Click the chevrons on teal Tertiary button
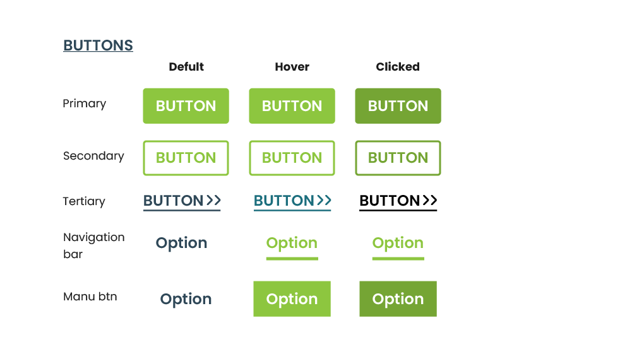 [x=324, y=201]
